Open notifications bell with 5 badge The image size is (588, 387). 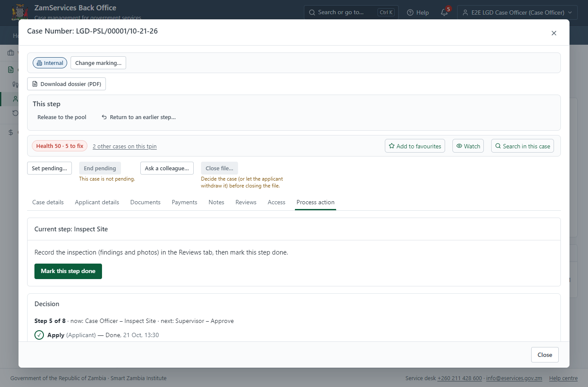coord(445,12)
